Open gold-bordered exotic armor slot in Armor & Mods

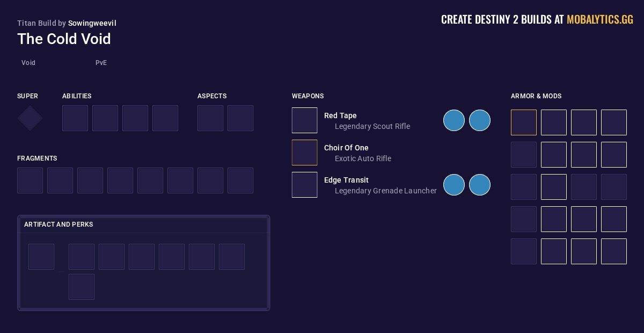coord(524,122)
